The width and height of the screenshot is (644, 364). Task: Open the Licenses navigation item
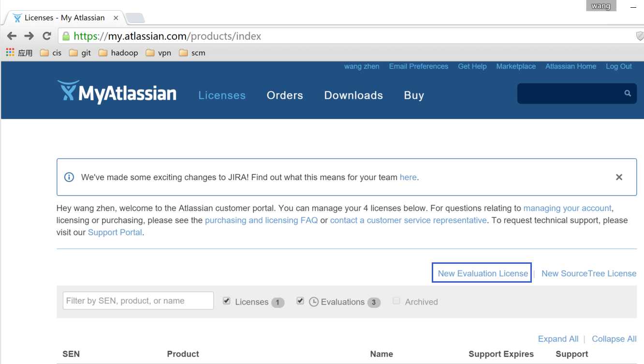pyautogui.click(x=222, y=95)
